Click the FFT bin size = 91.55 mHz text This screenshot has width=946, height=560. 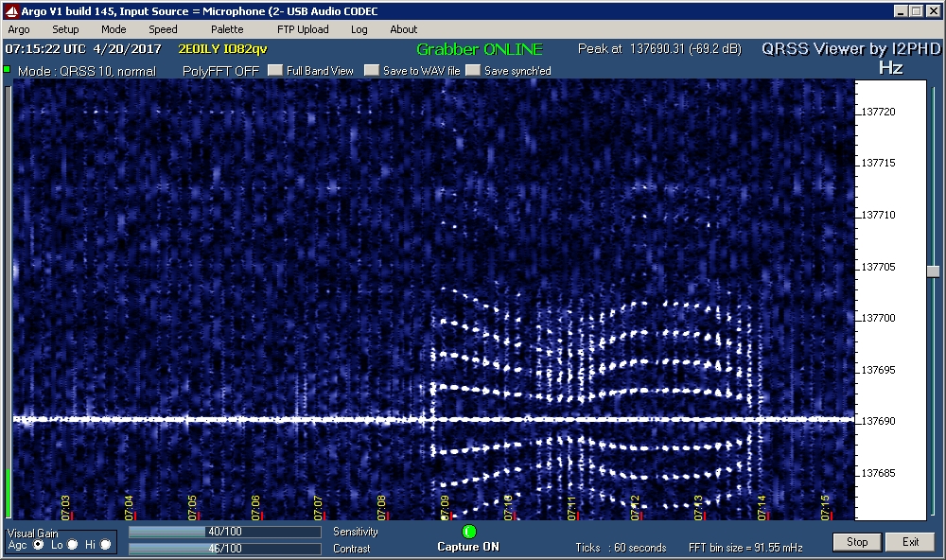[x=745, y=548]
